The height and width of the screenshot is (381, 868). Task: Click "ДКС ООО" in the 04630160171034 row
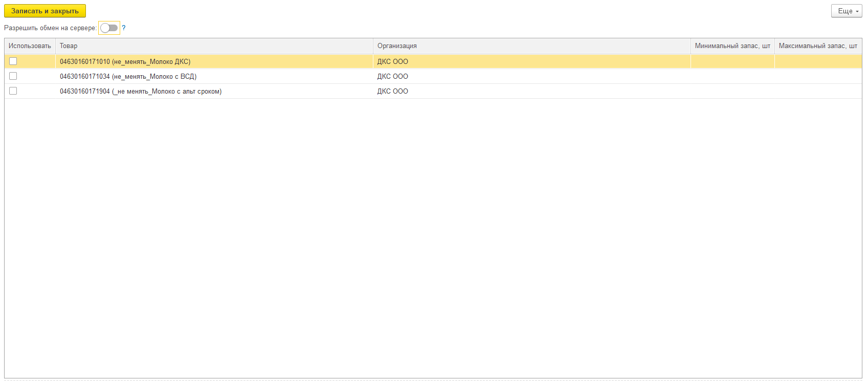(393, 77)
